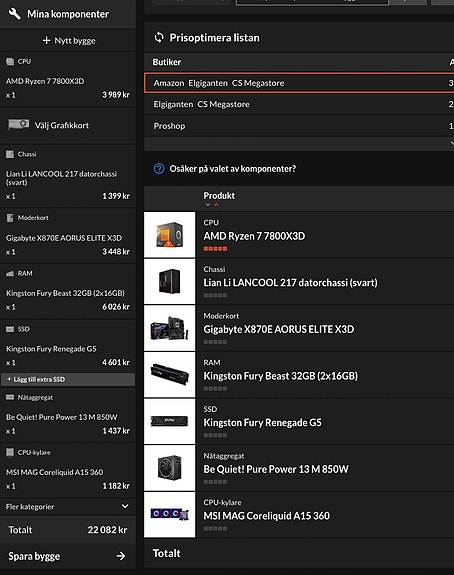The width and height of the screenshot is (454, 575).
Task: Open the Gigabyte X870E motherboard thumbnail
Action: click(x=169, y=328)
